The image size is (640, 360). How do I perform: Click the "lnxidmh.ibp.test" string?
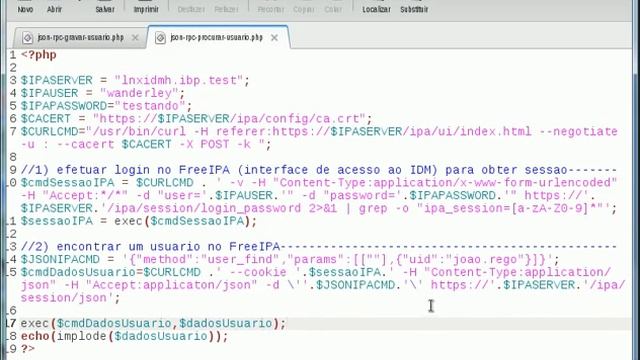click(x=179, y=80)
